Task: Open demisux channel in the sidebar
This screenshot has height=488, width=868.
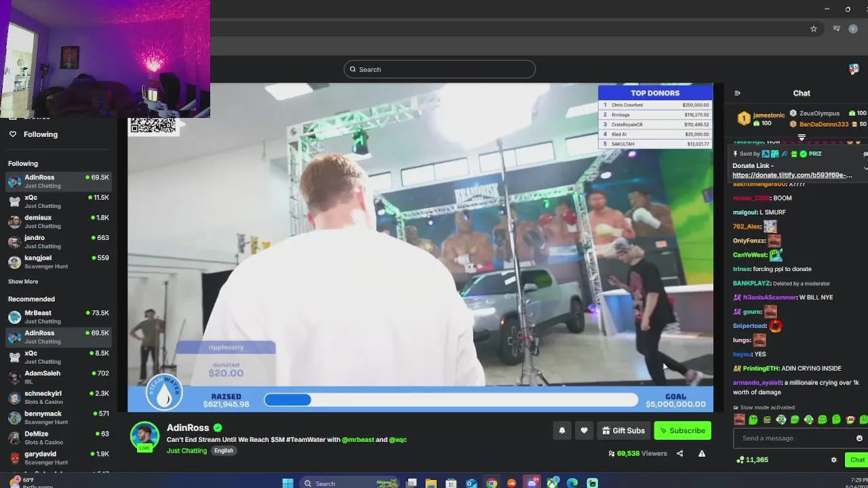Action: pos(58,222)
